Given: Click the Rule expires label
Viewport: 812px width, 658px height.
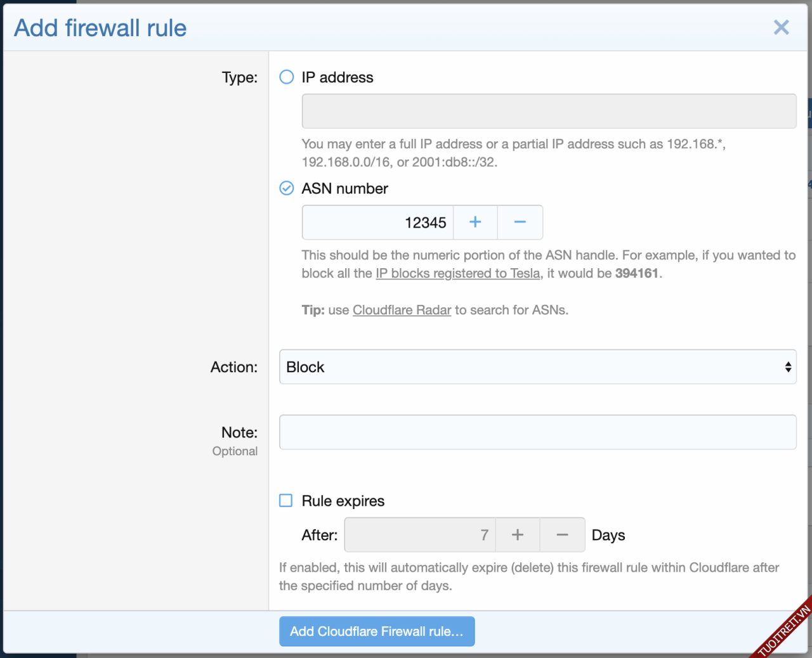Looking at the screenshot, I should pyautogui.click(x=343, y=501).
